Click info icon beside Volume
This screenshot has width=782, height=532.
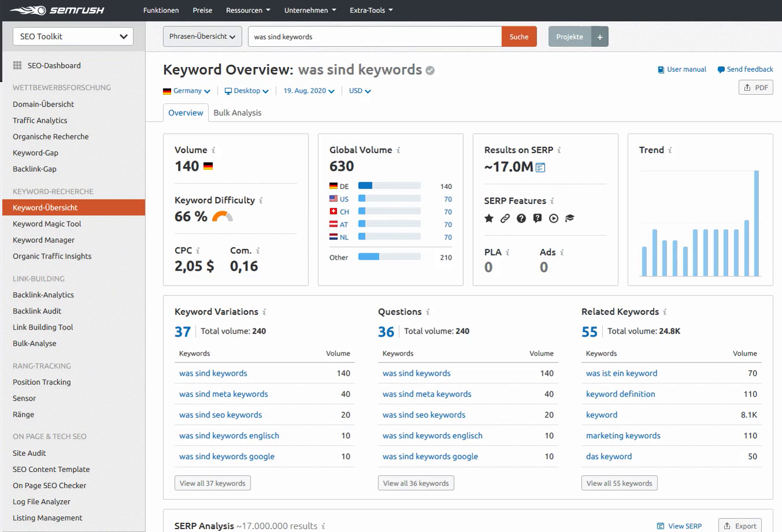pyautogui.click(x=213, y=150)
